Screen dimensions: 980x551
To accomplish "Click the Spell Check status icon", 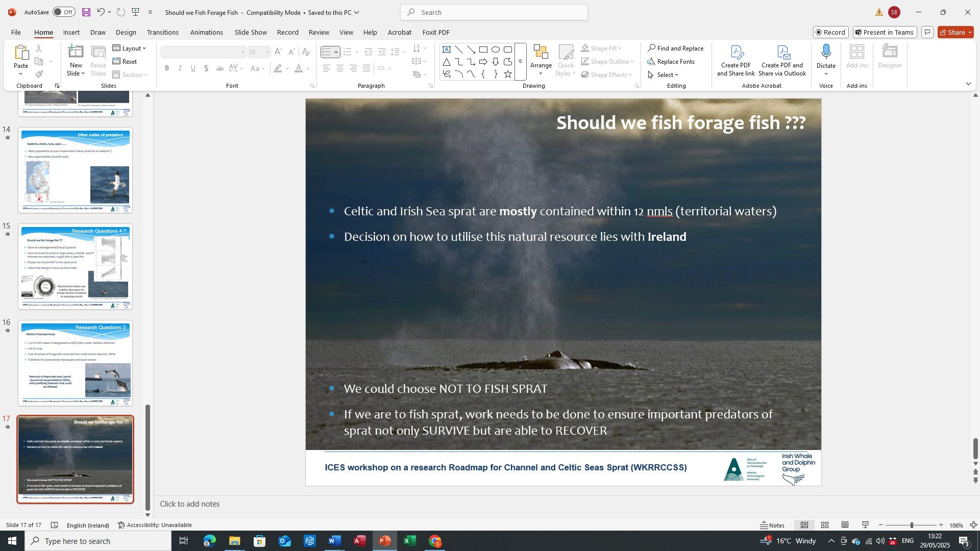I will pos(55,525).
